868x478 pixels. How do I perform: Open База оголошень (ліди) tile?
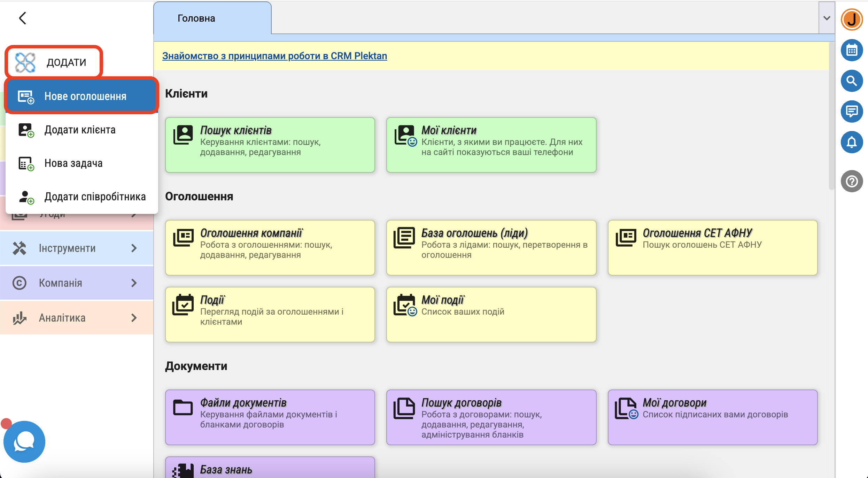point(491,247)
